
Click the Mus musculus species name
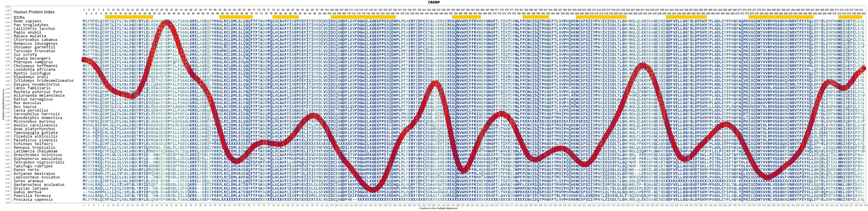(x=27, y=103)
